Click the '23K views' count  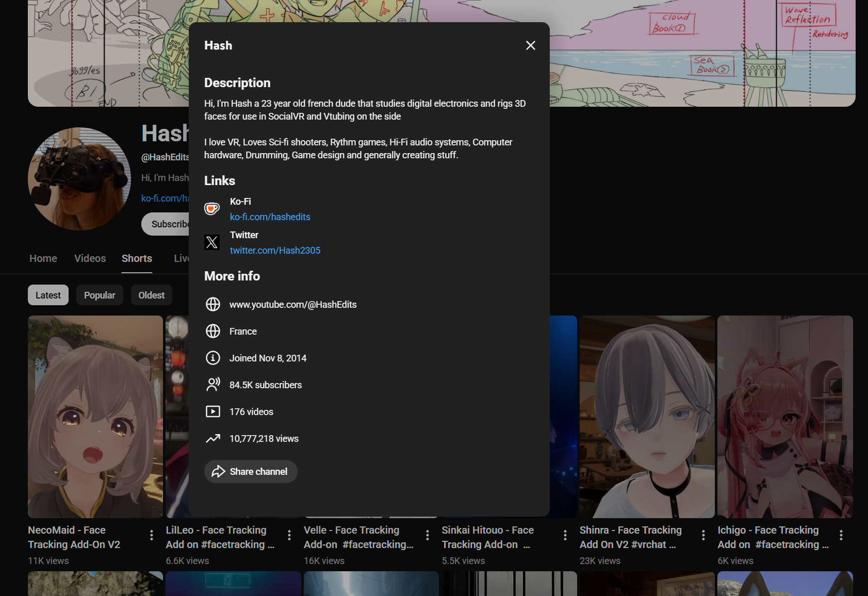point(600,560)
